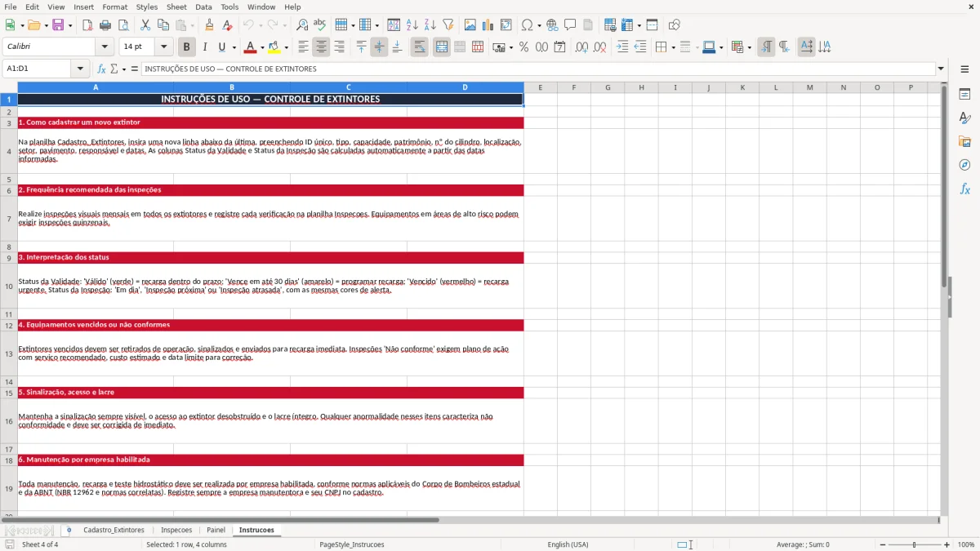Screen dimensions: 980x551
Task: Insert a hyperlink
Action: (x=552, y=25)
